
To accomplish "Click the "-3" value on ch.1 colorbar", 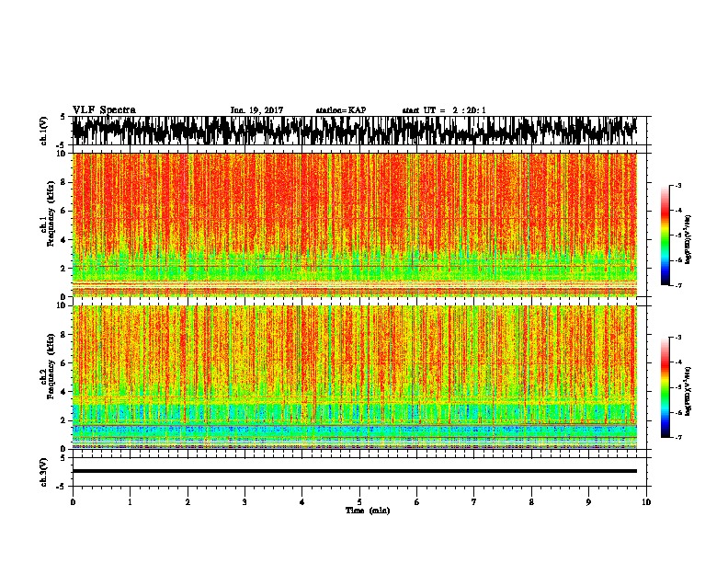I will point(677,185).
